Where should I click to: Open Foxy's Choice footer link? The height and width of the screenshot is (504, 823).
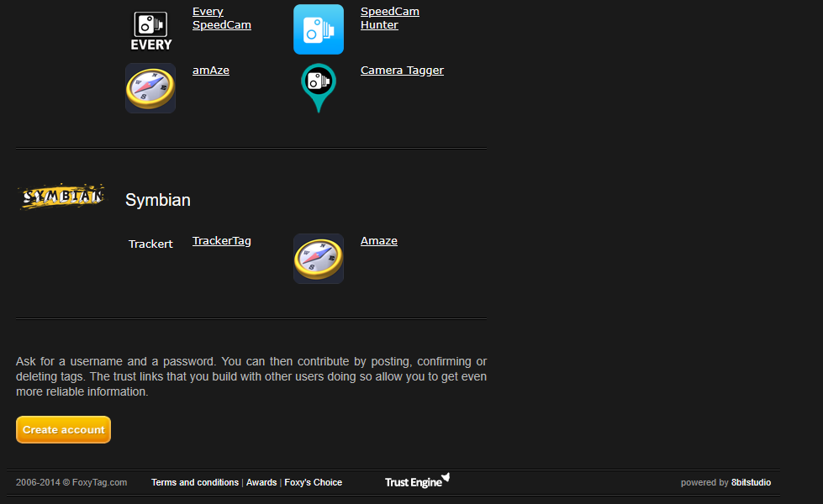pyautogui.click(x=313, y=483)
